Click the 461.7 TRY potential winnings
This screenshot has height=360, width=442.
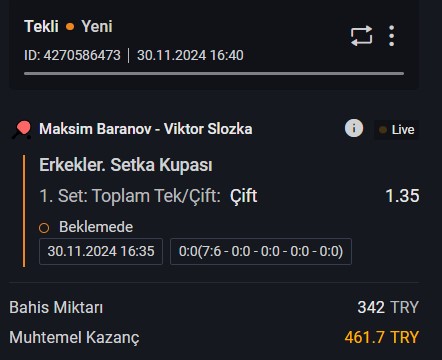pos(382,337)
